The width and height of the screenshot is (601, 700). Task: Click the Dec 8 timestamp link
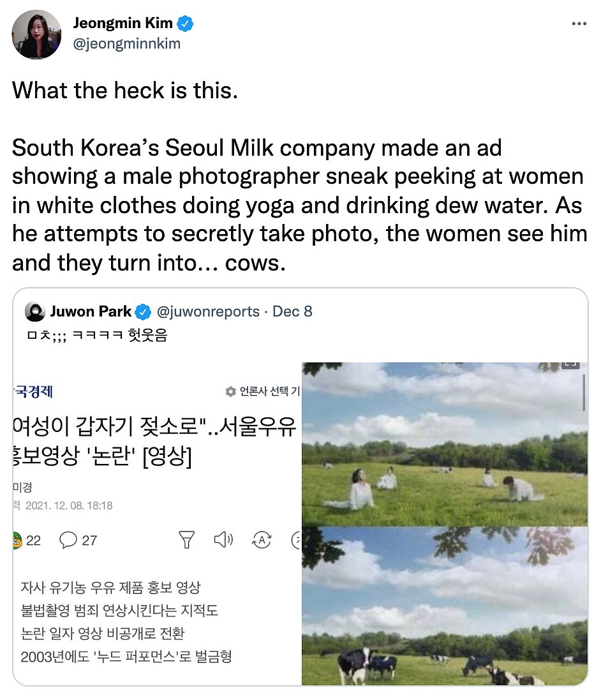[x=292, y=311]
